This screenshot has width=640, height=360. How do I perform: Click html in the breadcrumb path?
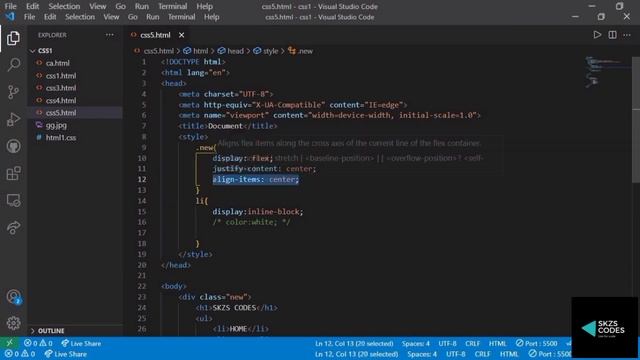(x=200, y=51)
